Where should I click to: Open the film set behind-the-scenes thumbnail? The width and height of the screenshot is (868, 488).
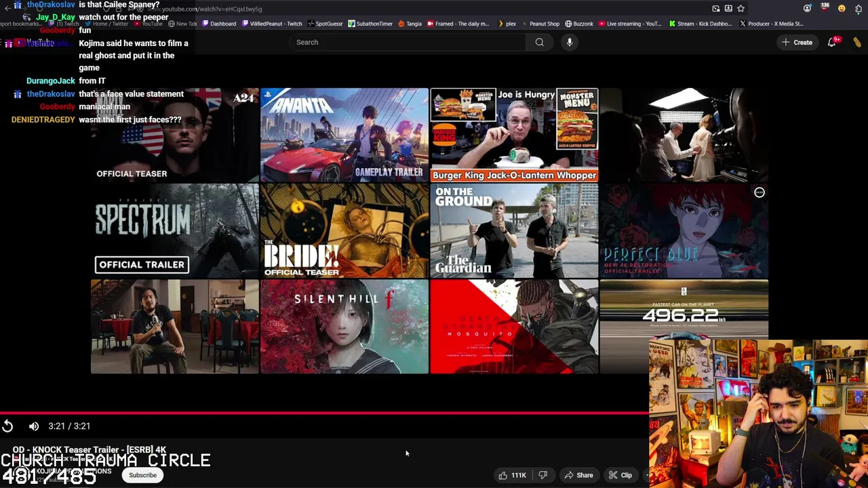pyautogui.click(x=684, y=135)
